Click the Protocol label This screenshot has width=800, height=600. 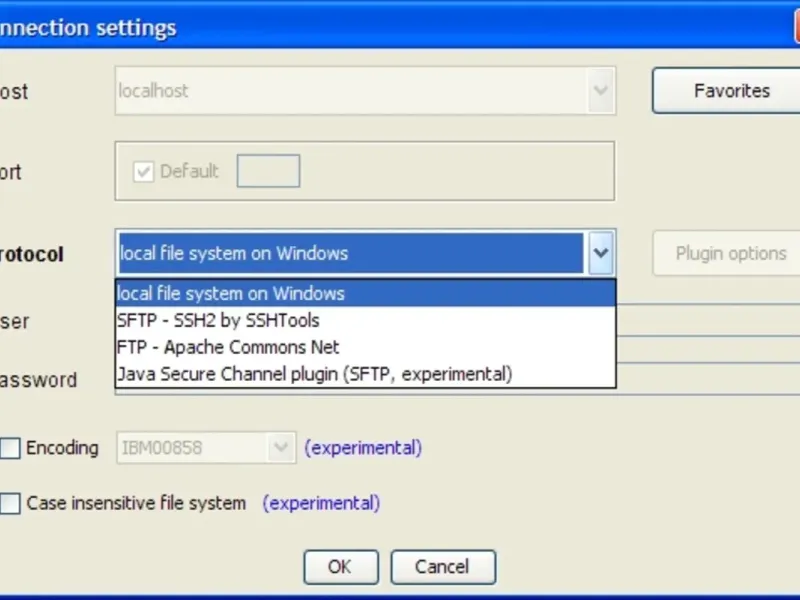[x=32, y=254]
